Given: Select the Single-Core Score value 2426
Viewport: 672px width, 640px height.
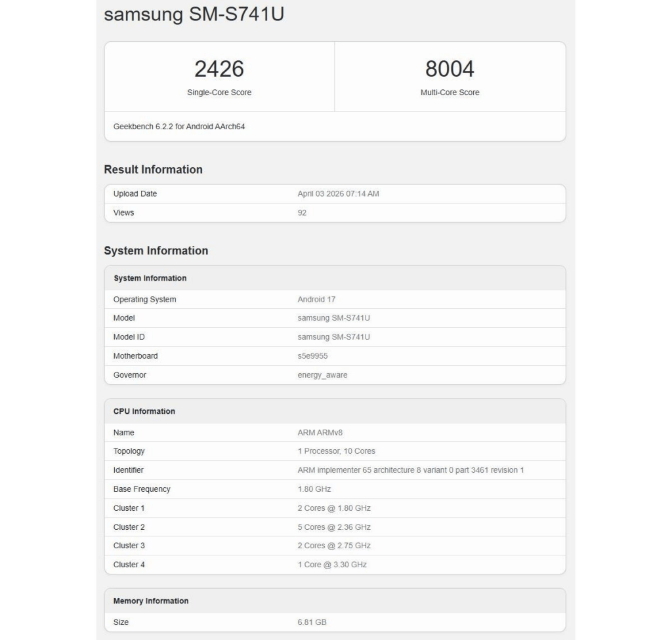Looking at the screenshot, I should 219,68.
